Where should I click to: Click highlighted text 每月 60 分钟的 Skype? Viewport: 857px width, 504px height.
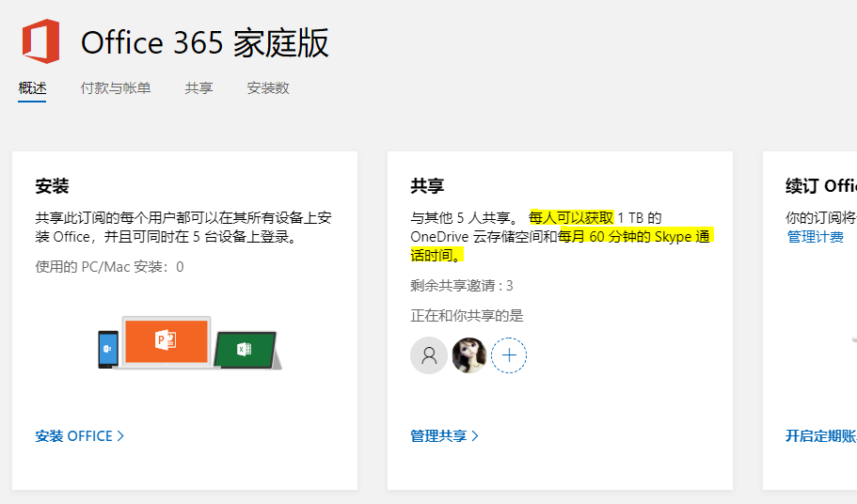pos(626,236)
